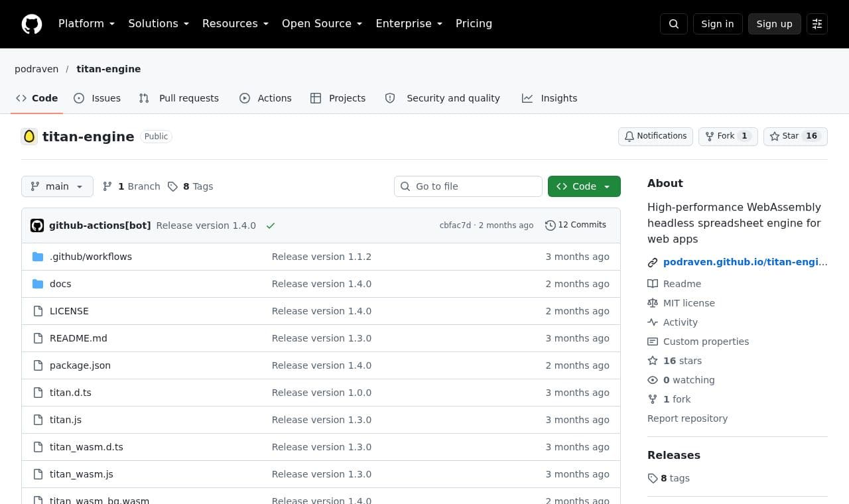The width and height of the screenshot is (849, 504).
Task: Click the titan-engine repository avatar icon
Action: click(x=29, y=137)
